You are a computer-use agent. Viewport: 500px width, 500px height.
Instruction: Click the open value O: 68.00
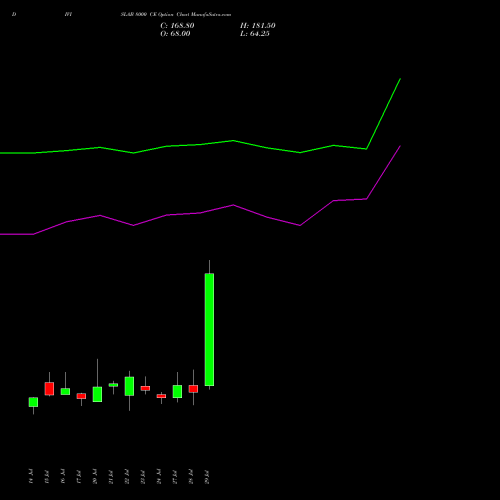175,34
